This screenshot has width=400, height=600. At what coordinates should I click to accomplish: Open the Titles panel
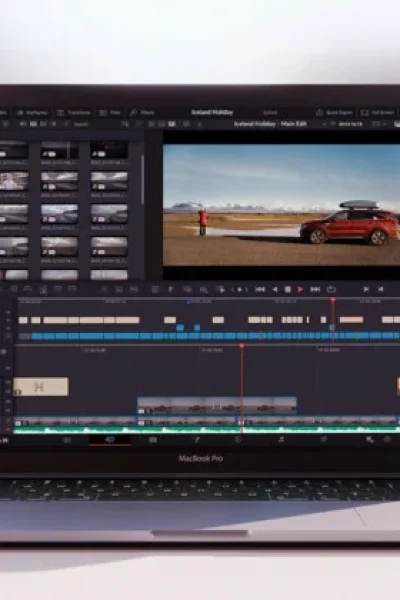[x=110, y=112]
